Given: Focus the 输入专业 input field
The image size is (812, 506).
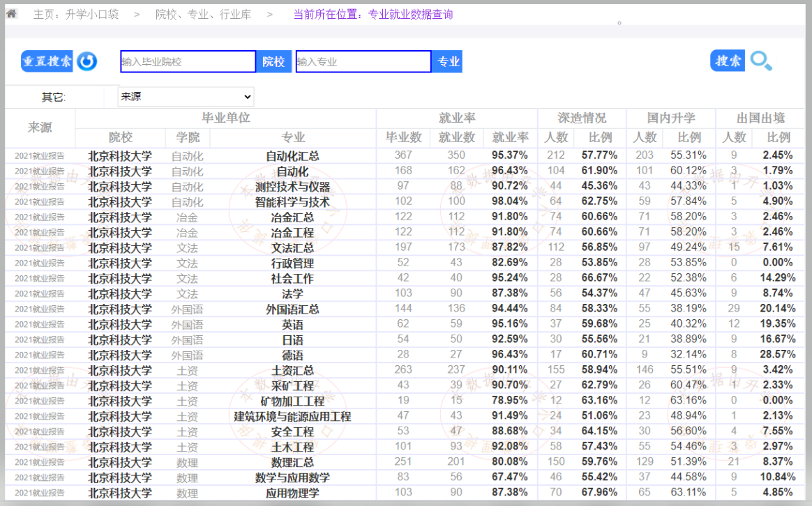Looking at the screenshot, I should (363, 61).
